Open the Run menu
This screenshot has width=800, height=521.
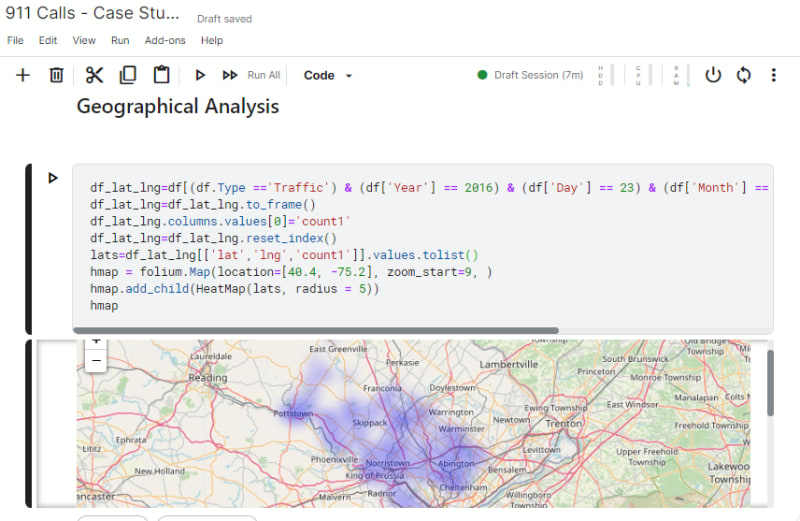click(x=120, y=40)
